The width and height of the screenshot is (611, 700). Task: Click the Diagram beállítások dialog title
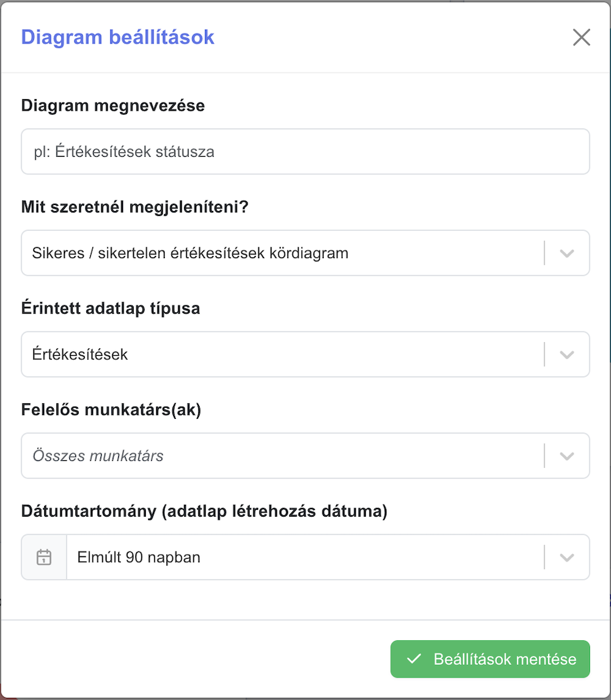(118, 37)
